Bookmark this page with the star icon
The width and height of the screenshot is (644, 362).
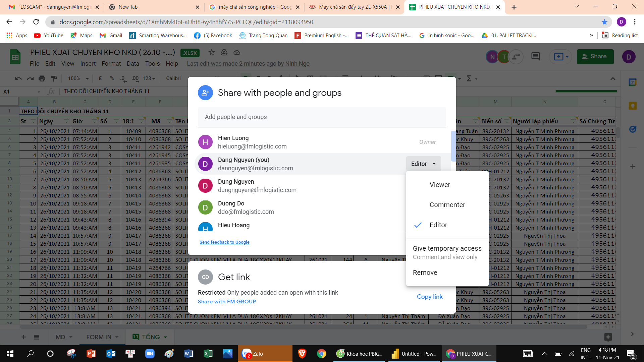[x=604, y=22]
